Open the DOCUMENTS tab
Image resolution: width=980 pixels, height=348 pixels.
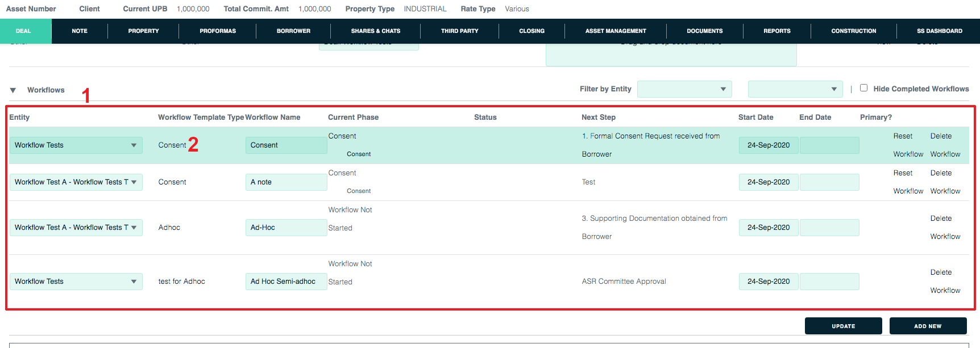pos(704,31)
